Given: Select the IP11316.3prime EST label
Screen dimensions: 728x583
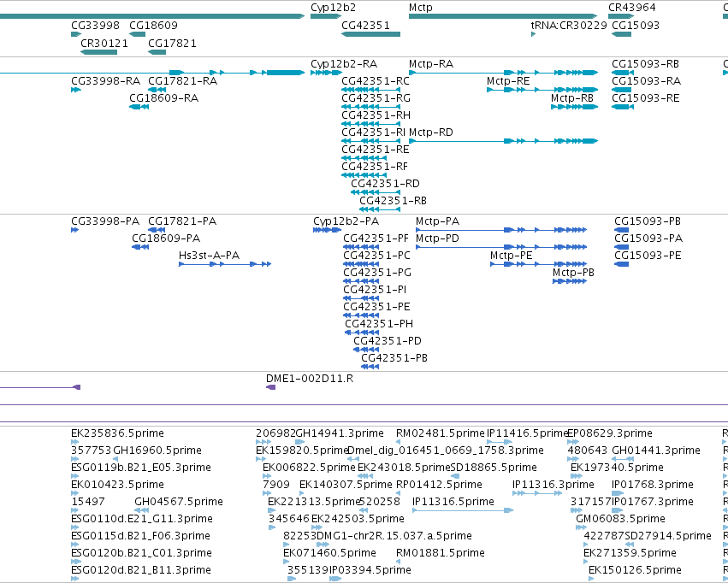Looking at the screenshot, I should point(553,485).
